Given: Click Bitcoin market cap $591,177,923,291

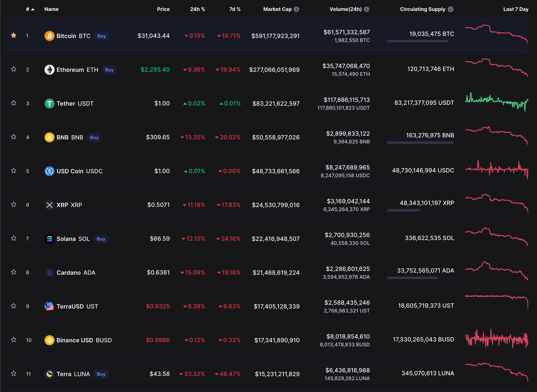Looking at the screenshot, I should pyautogui.click(x=276, y=36).
